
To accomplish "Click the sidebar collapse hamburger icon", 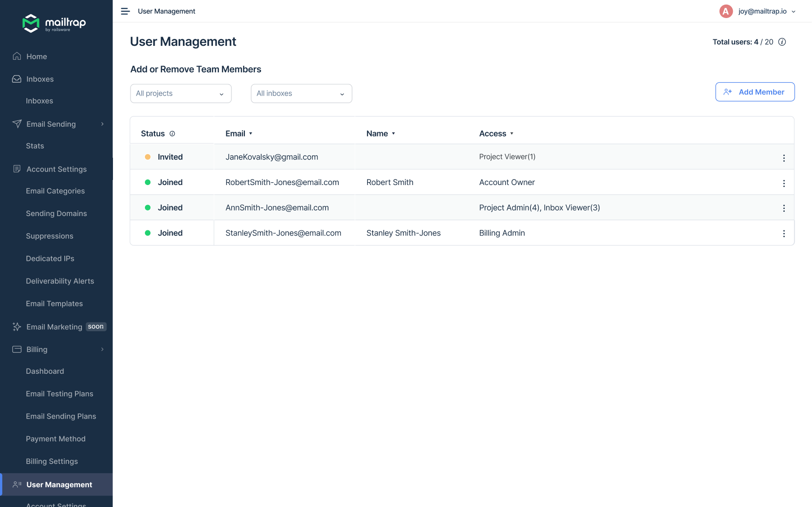I will pos(125,11).
